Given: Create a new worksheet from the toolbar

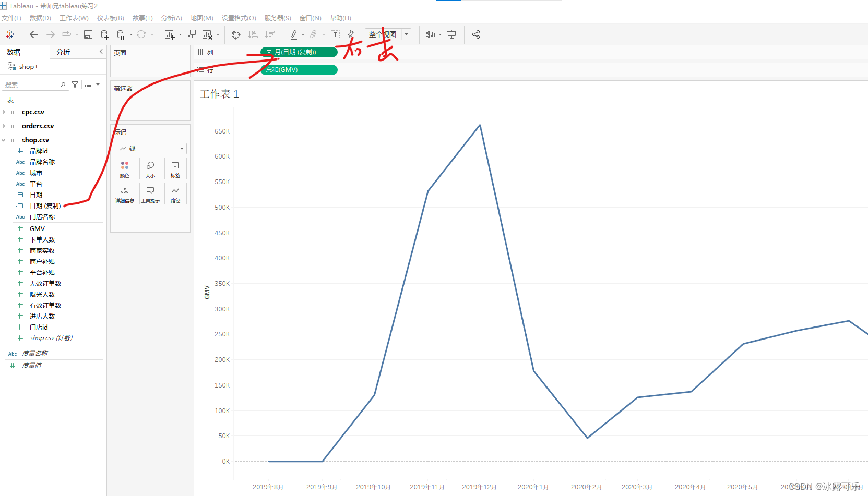Looking at the screenshot, I should click(170, 34).
